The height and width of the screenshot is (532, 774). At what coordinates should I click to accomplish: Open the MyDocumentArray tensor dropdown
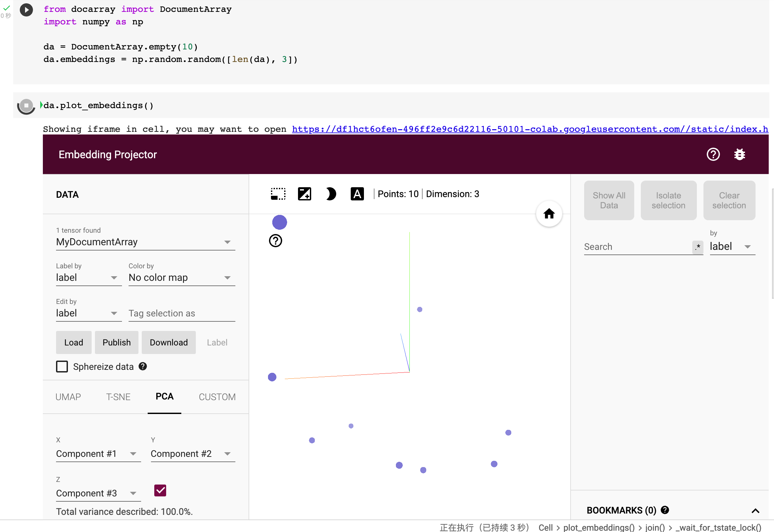[x=145, y=242]
